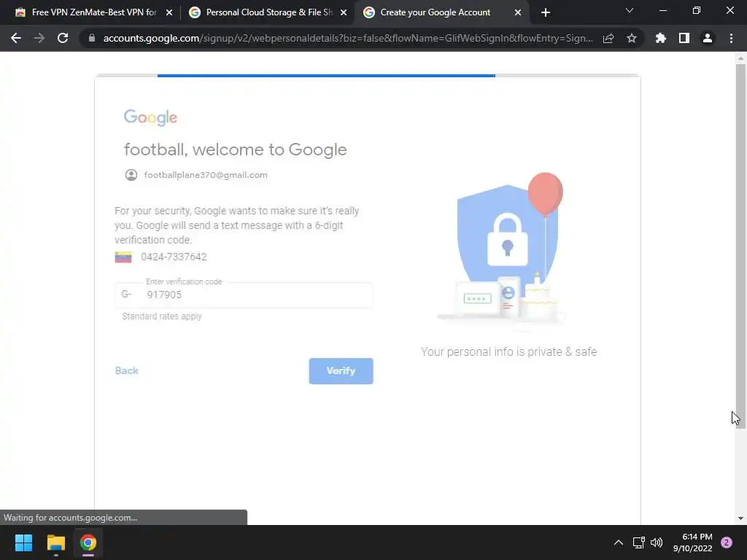Open a new tab with plus button
Viewport: 747px width, 560px height.
546,12
